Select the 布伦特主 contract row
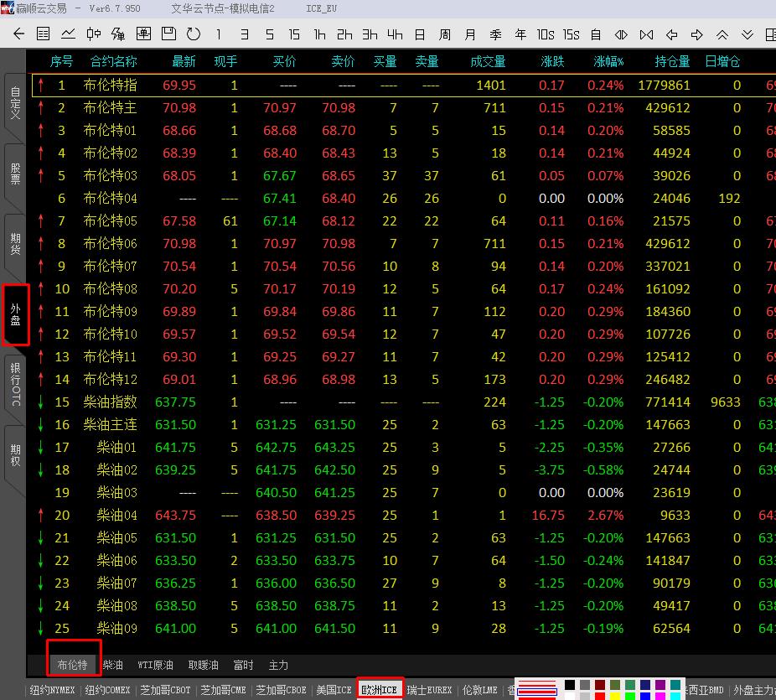 point(110,108)
